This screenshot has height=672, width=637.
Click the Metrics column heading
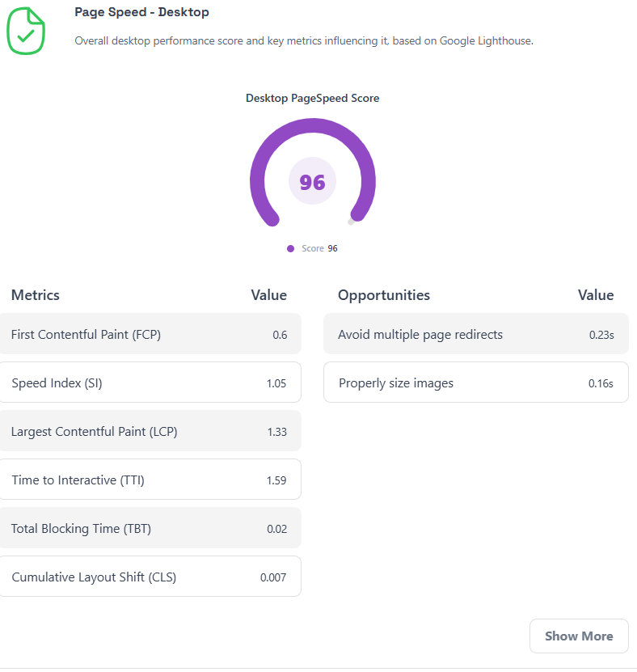click(36, 294)
